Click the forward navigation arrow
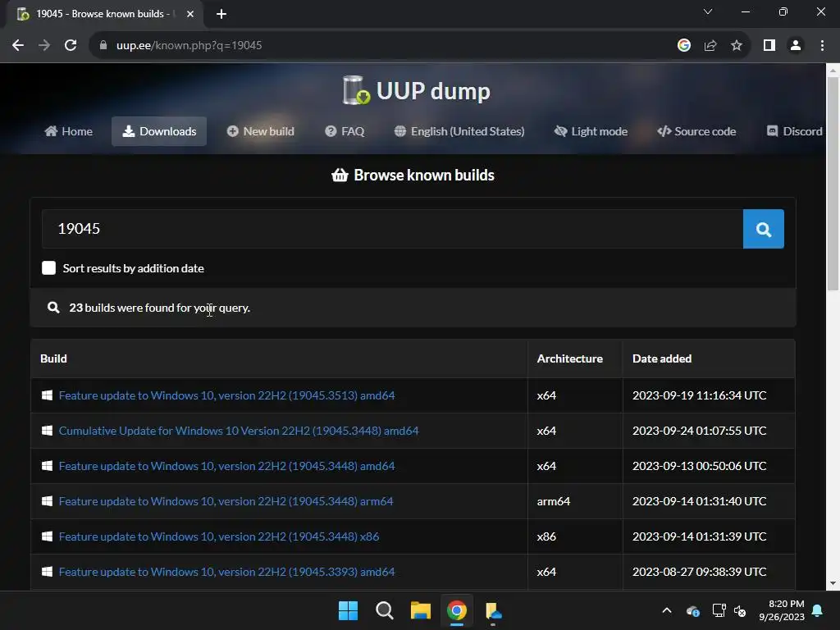 point(44,46)
